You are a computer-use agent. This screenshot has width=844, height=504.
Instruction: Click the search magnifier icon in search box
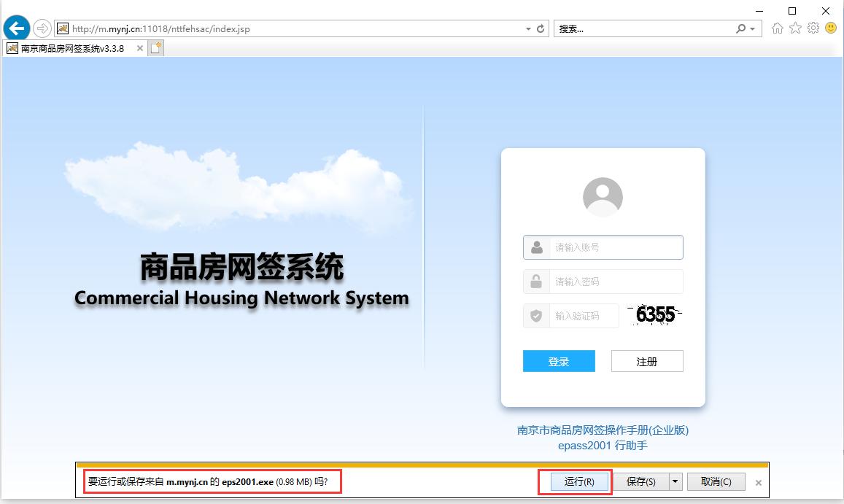coord(740,28)
